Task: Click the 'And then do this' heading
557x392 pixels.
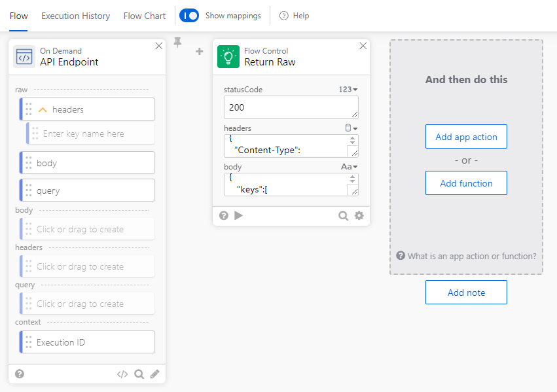Action: (x=466, y=80)
